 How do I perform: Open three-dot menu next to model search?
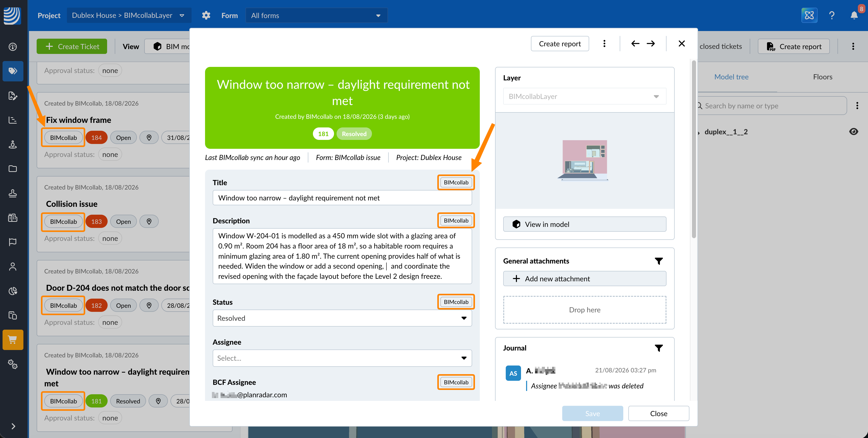click(857, 106)
